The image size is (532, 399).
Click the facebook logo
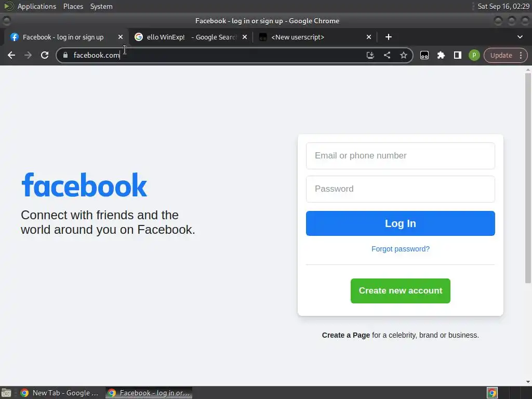[x=84, y=185]
